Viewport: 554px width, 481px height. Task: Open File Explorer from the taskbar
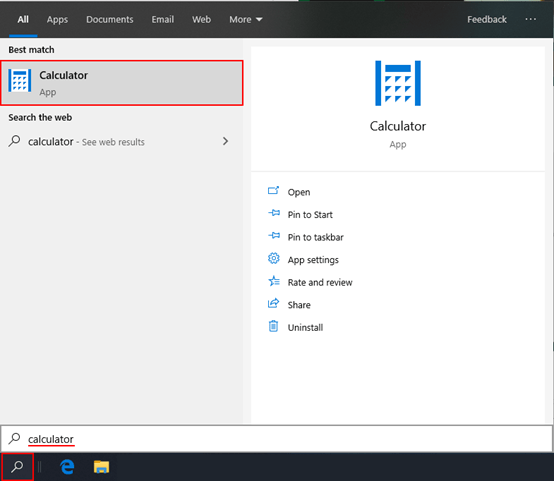(101, 467)
